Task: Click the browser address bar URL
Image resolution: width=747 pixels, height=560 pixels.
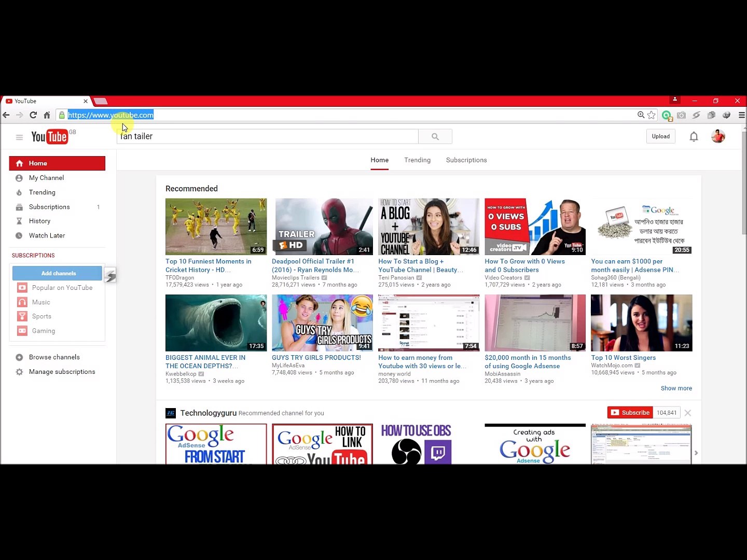Action: [110, 115]
